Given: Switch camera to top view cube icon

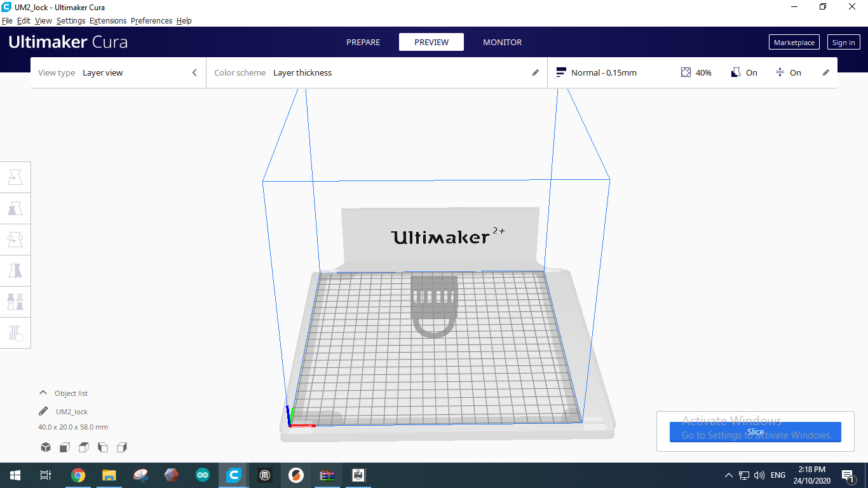Looking at the screenshot, I should click(x=84, y=447).
